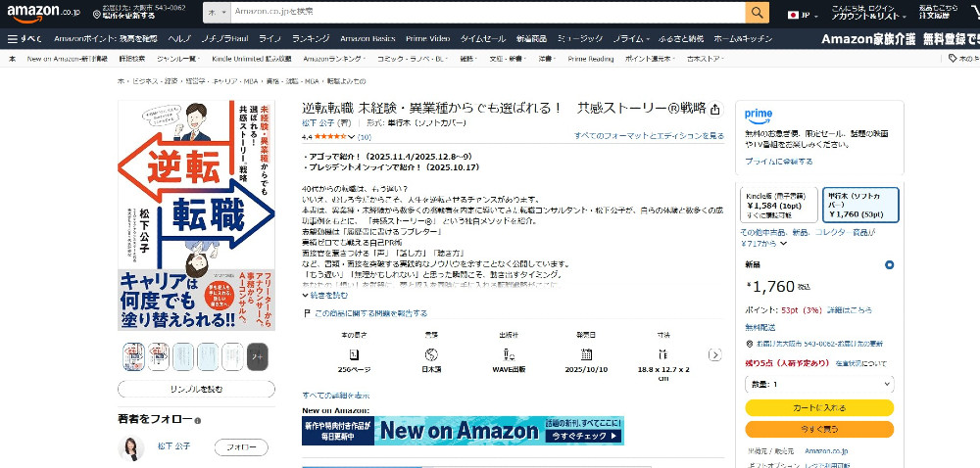This screenshot has height=468, width=980.
Task: Open the Amazon.co.jp home logo
Action: point(44,13)
